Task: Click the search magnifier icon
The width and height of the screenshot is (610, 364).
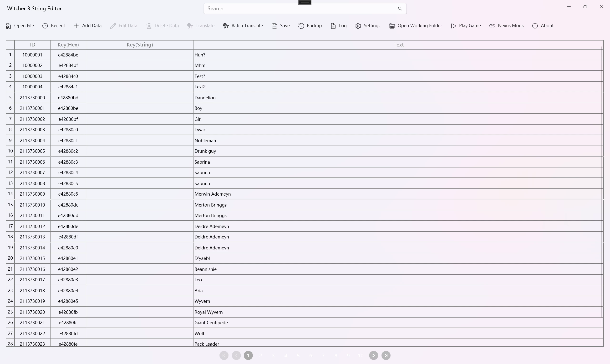Action: (400, 9)
